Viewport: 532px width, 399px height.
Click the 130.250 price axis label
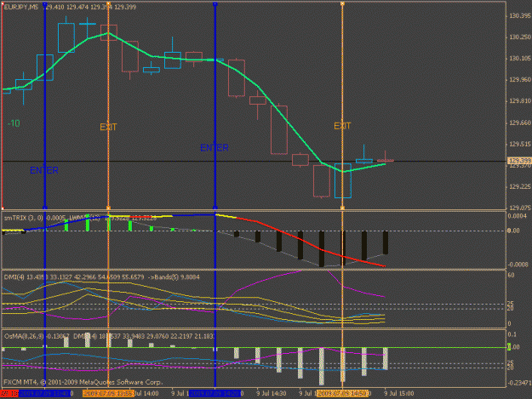(519, 37)
